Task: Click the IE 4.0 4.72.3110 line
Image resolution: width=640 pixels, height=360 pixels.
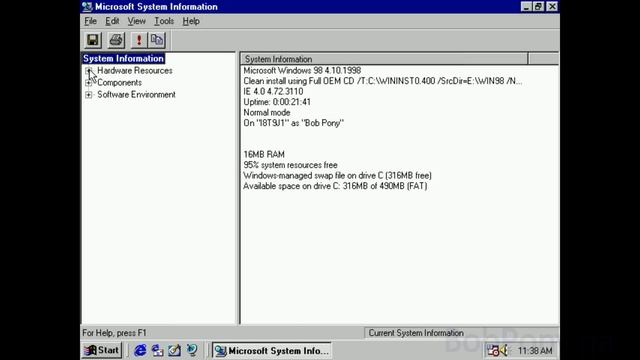Action: [x=273, y=91]
